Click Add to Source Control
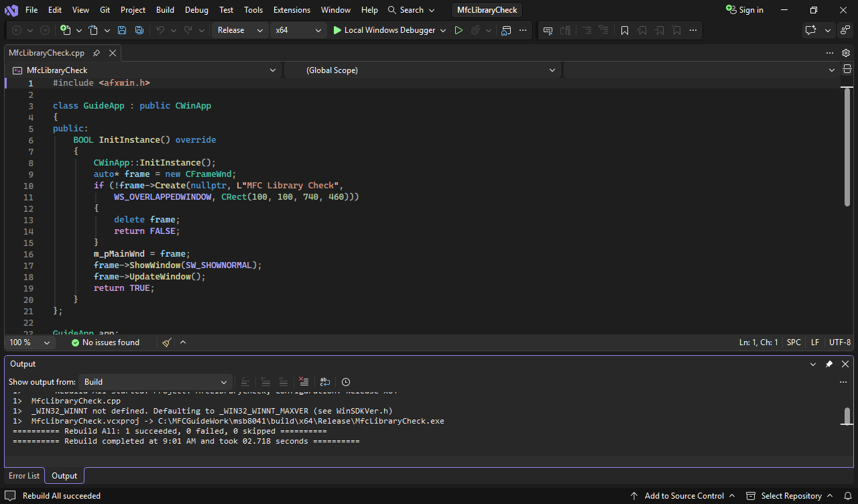 pyautogui.click(x=683, y=496)
